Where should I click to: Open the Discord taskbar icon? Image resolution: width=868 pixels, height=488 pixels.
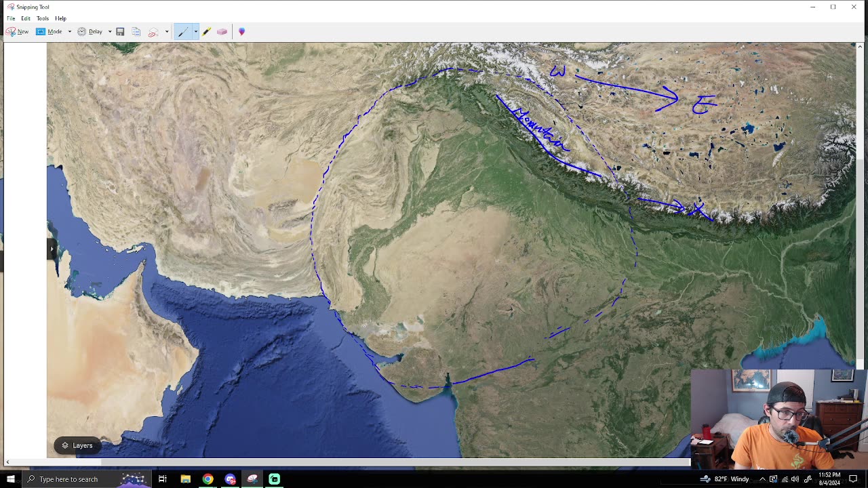[230, 479]
